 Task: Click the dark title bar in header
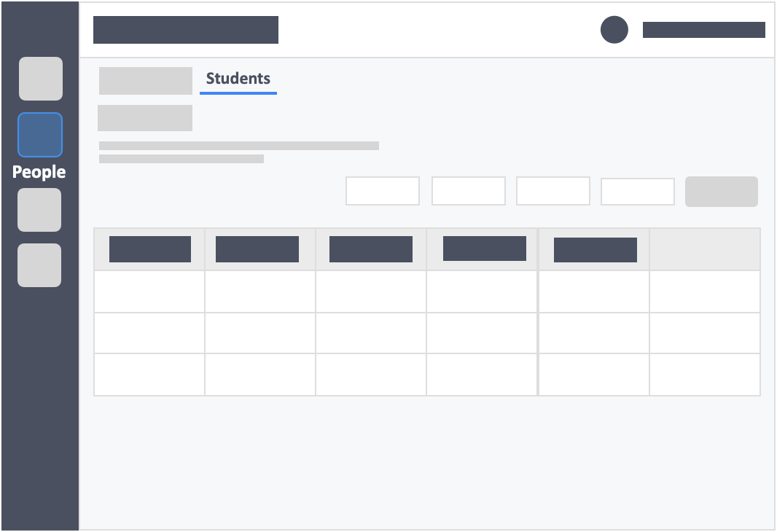[x=186, y=30]
